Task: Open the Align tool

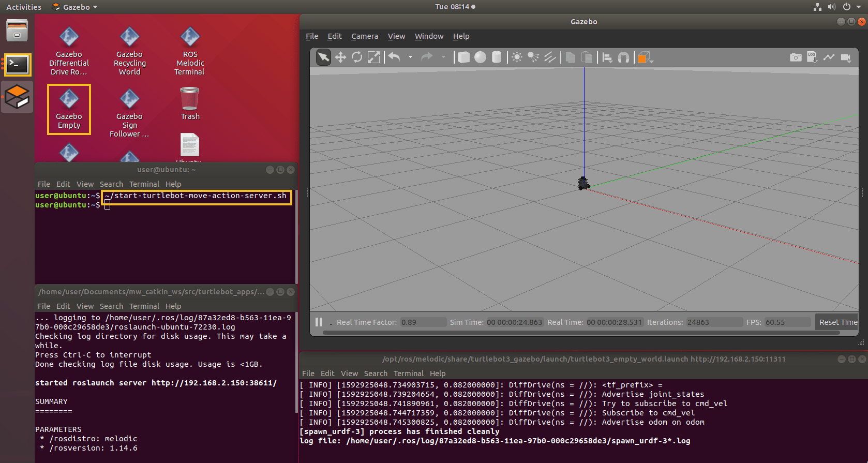Action: pos(607,57)
